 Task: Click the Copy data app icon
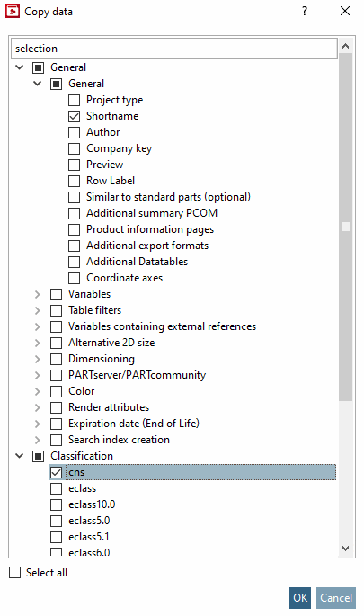(x=13, y=11)
